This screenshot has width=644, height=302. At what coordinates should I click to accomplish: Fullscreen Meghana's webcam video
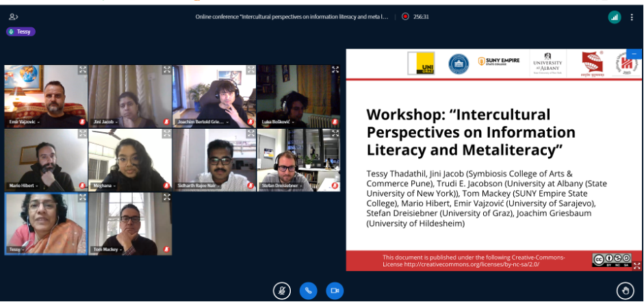tap(166, 134)
